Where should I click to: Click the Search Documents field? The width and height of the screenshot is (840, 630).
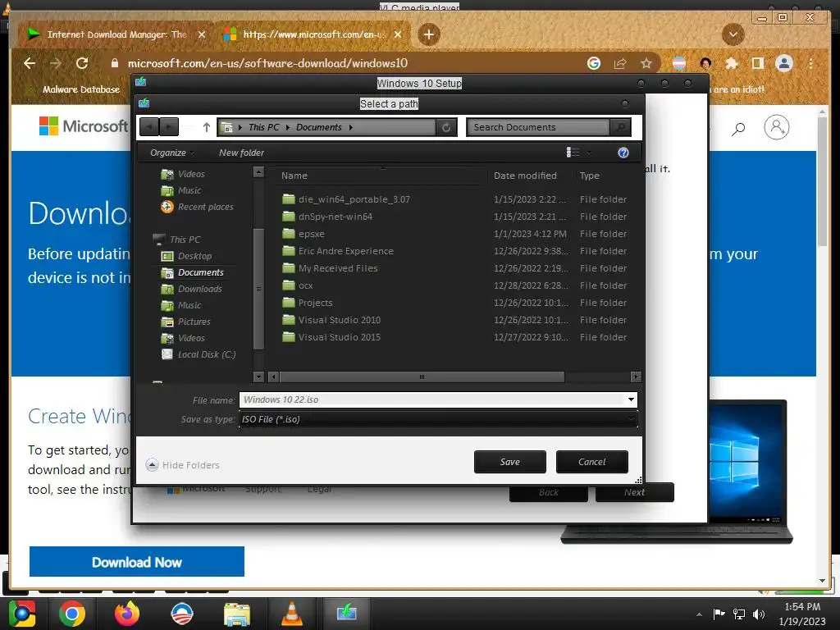538,127
